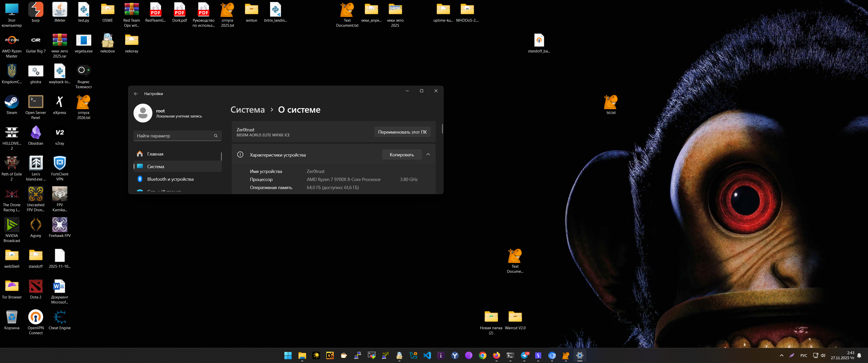Viewport: 868px width, 363px height.
Task: Click Переименовать этот ПК button
Action: [402, 132]
